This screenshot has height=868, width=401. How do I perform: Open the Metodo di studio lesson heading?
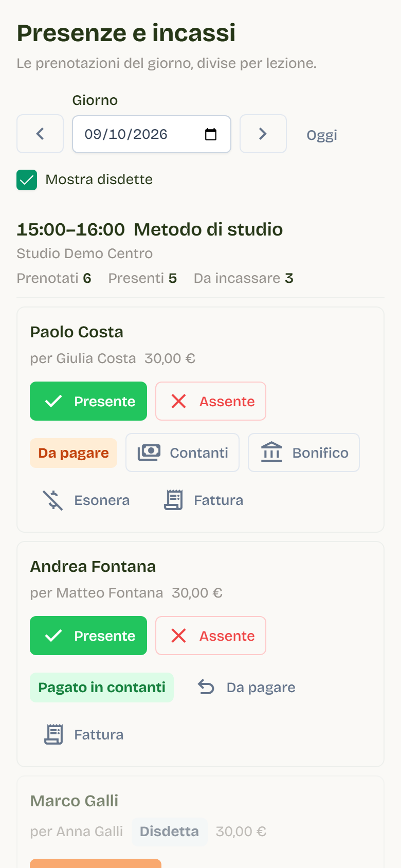tap(208, 229)
